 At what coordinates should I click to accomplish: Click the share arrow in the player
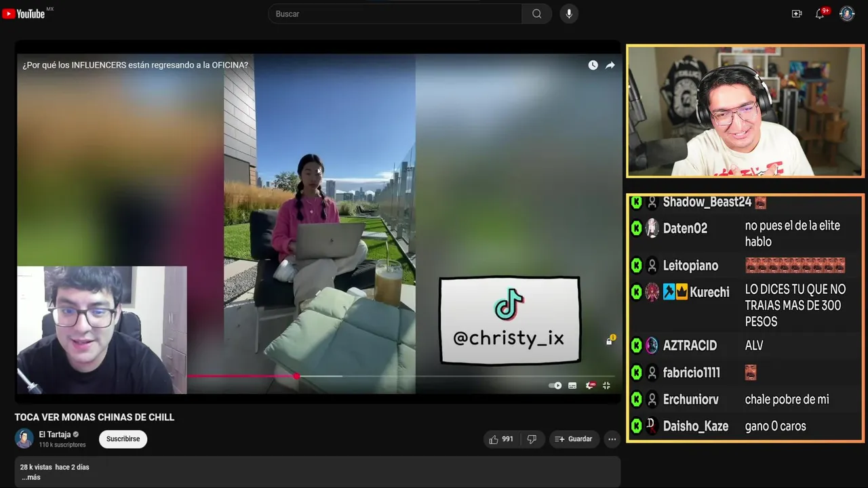click(x=610, y=65)
